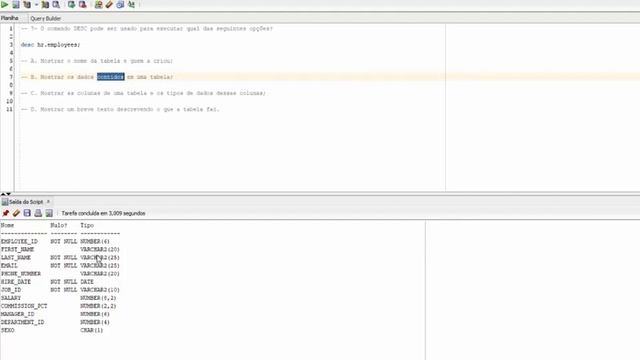Click the option C comment on line 9
Screen dimensions: 640x360
point(143,93)
